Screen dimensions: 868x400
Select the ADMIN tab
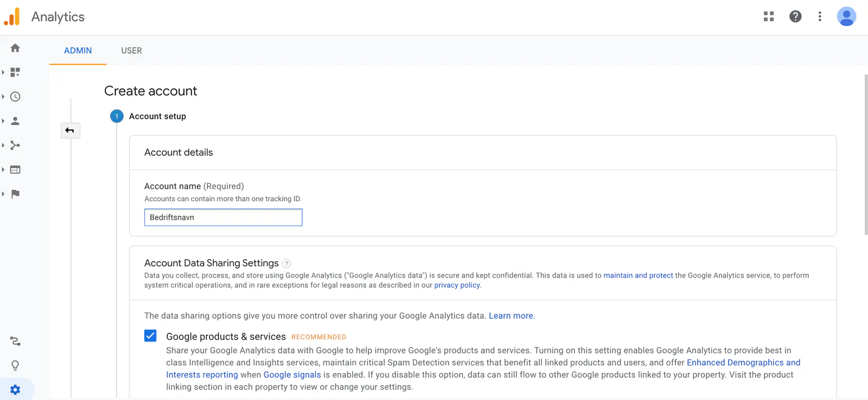click(78, 50)
